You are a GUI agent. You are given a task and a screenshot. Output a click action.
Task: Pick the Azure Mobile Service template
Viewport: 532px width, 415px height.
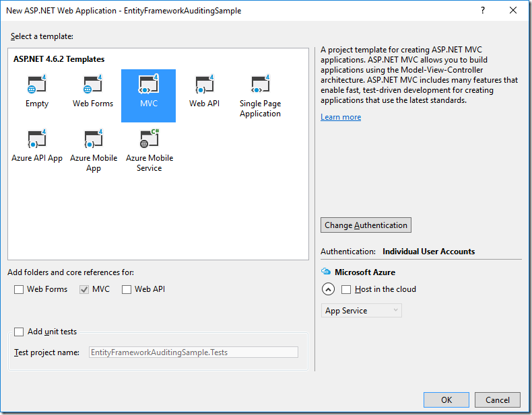149,150
